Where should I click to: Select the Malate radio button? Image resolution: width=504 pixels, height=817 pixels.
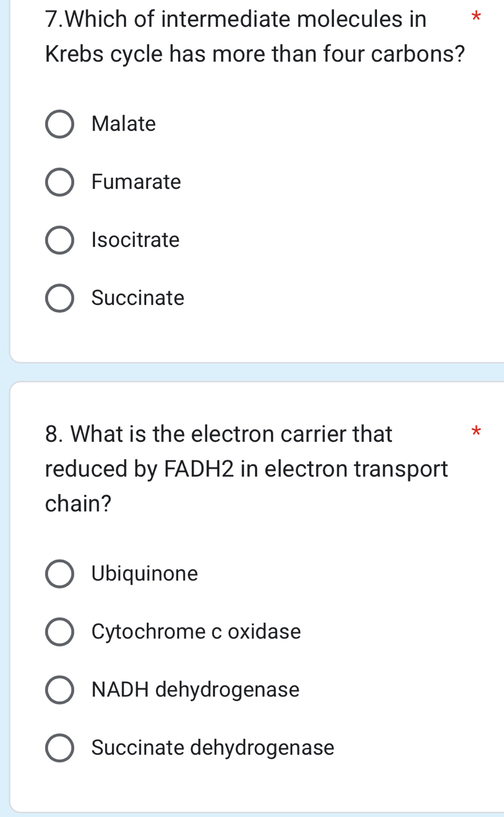pyautogui.click(x=60, y=124)
